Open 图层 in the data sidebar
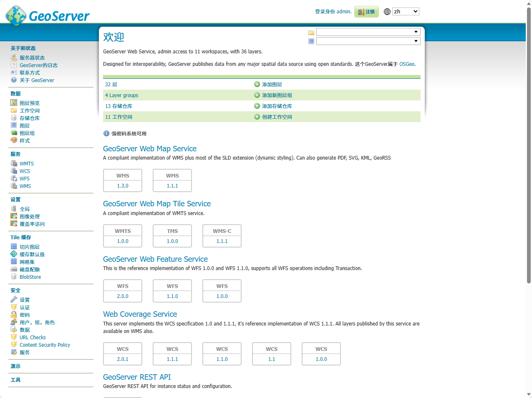This screenshot has height=398, width=532. click(x=25, y=125)
